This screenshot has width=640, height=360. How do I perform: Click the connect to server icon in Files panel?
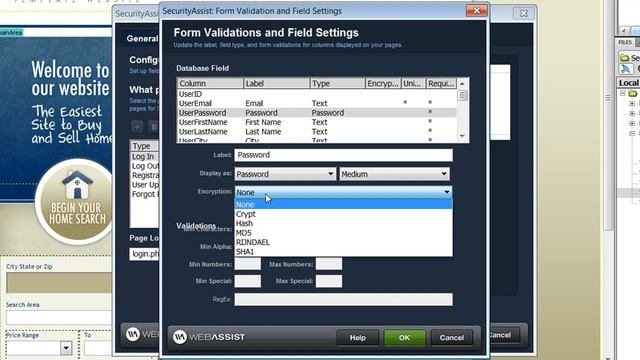click(x=625, y=69)
